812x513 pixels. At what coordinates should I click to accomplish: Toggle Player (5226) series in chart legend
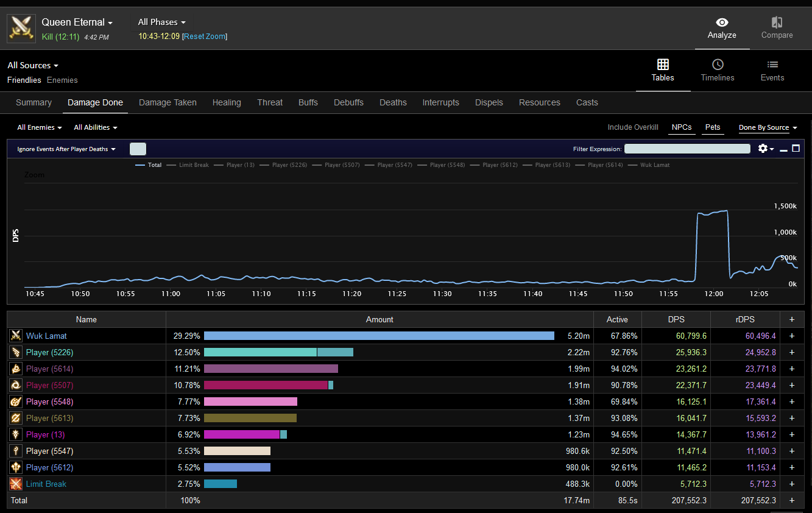pos(283,165)
